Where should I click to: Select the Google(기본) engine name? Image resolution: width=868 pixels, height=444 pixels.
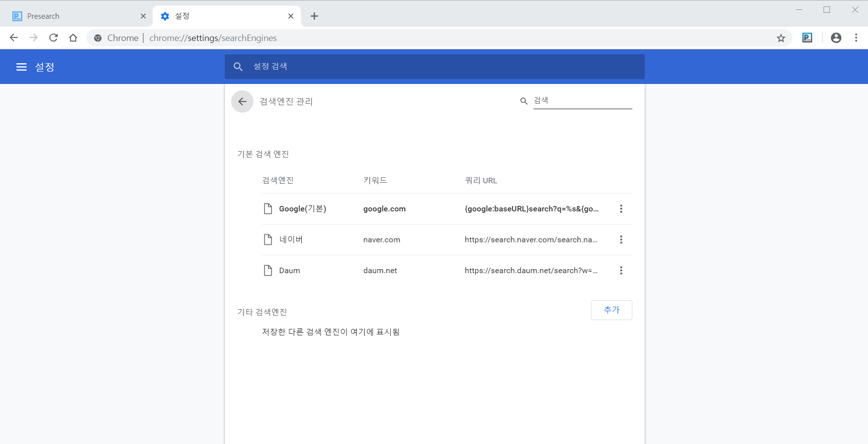(x=303, y=209)
